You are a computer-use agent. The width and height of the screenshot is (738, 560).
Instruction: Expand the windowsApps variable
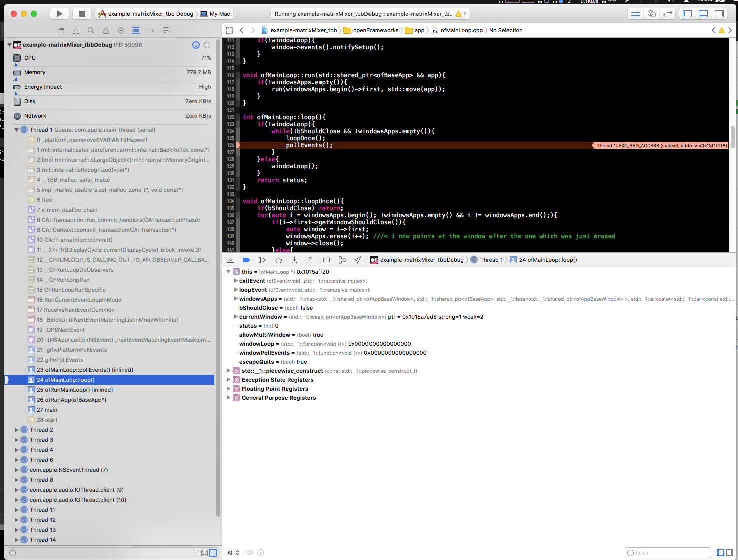click(235, 299)
